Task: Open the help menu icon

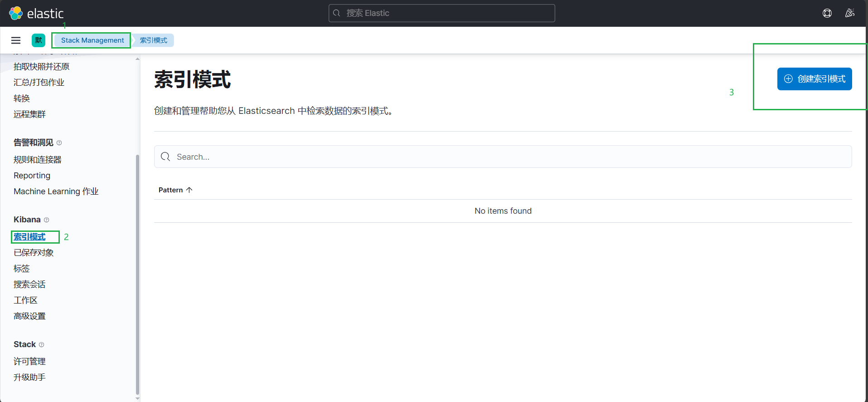Action: click(827, 13)
